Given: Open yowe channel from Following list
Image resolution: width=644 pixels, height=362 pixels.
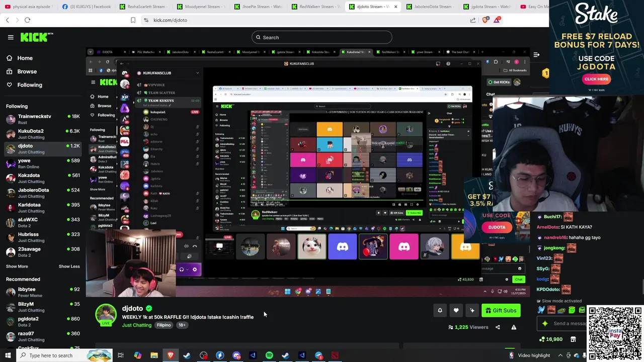Looking at the screenshot, I should 43,163.
